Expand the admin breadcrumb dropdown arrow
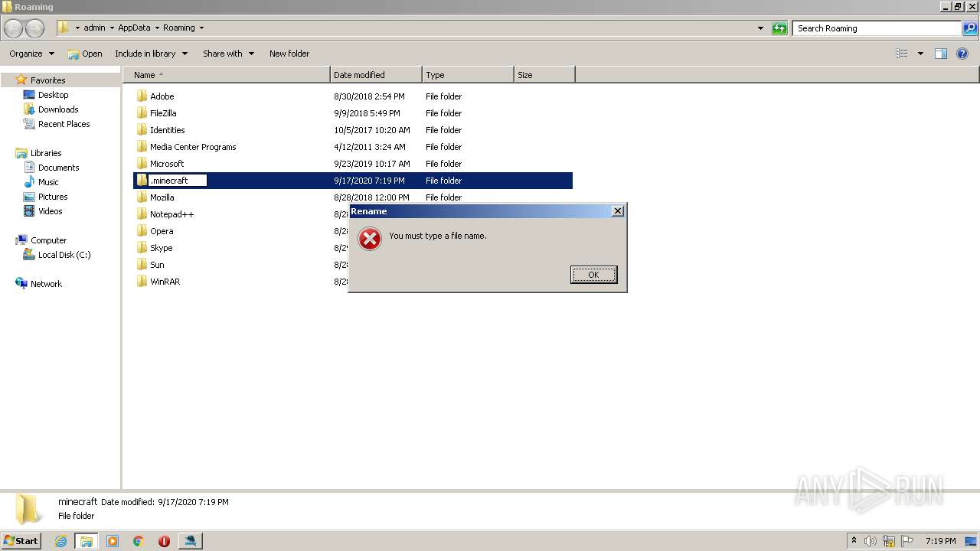 click(112, 28)
